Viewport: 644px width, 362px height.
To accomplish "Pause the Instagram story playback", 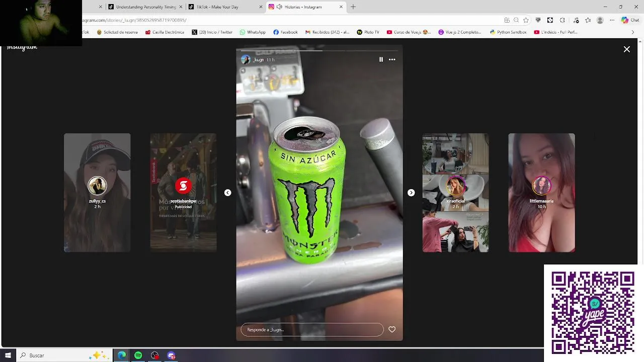I will point(381,59).
